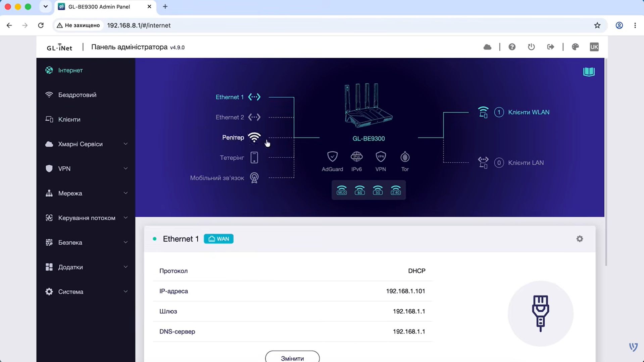Open the theme palette icon
The image size is (644, 362).
pos(575,47)
